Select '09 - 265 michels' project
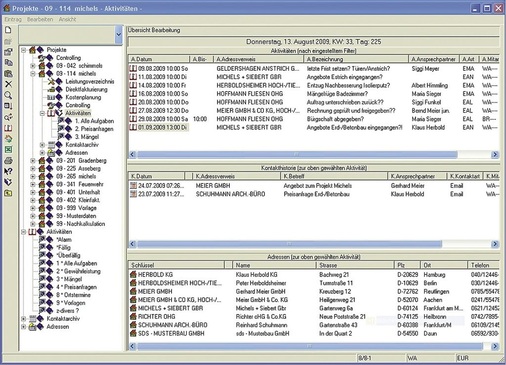 76,176
